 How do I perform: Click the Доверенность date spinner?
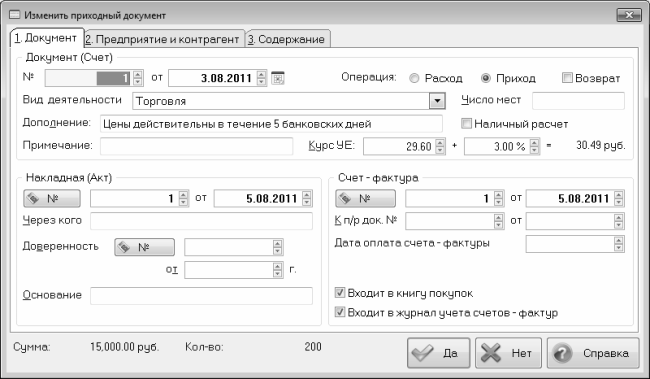coord(278,270)
